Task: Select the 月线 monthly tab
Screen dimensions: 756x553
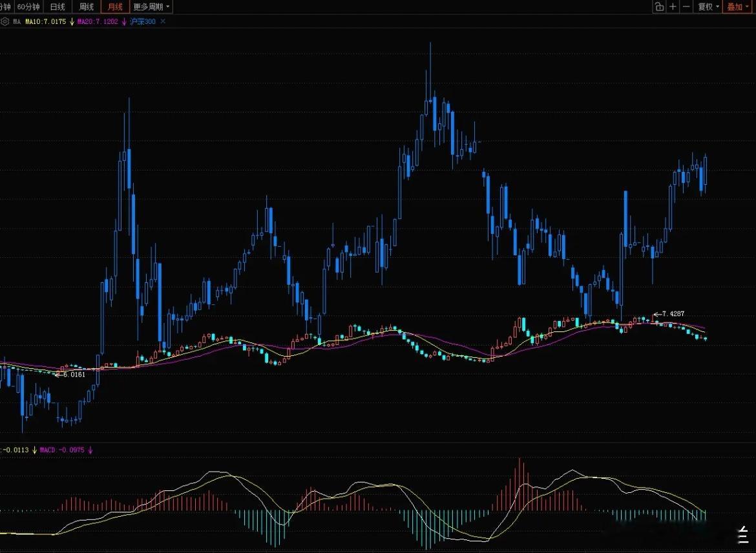Action: pos(115,6)
